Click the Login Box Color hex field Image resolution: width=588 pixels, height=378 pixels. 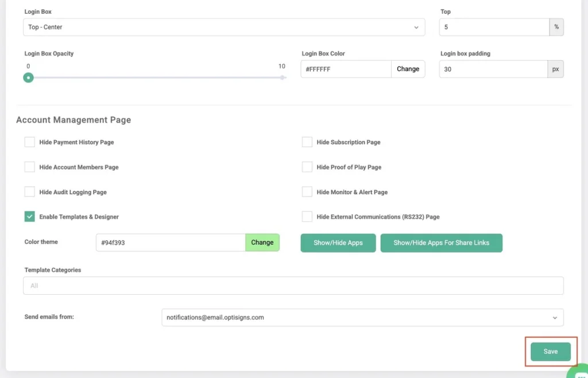(x=346, y=69)
